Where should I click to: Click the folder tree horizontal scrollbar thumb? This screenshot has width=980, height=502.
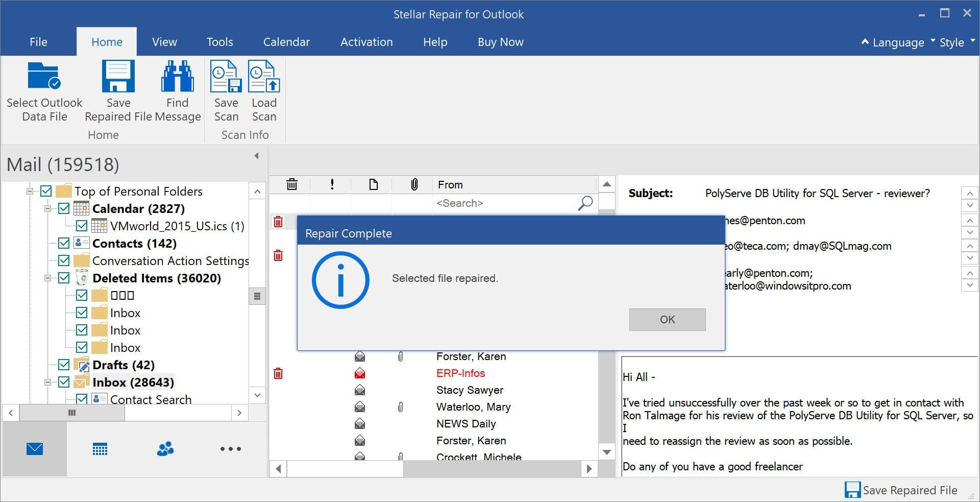72,413
